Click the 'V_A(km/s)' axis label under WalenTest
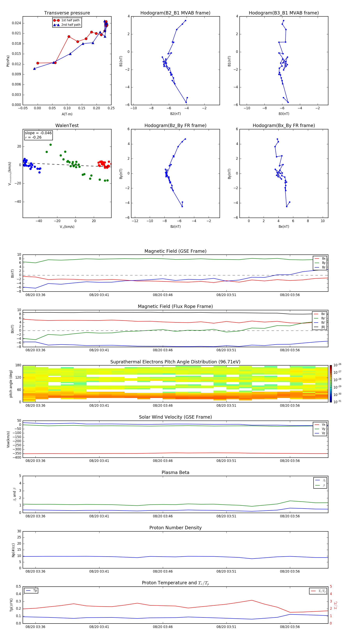The image size is (351, 644). (67, 227)
